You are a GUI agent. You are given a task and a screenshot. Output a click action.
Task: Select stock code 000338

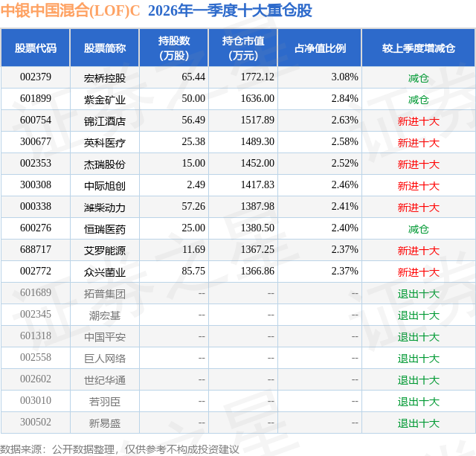36,206
